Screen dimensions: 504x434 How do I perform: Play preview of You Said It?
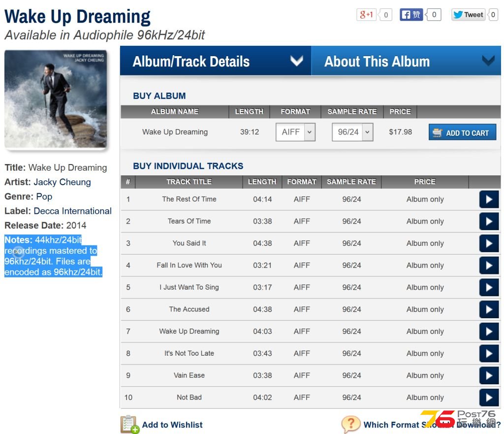[x=489, y=243]
